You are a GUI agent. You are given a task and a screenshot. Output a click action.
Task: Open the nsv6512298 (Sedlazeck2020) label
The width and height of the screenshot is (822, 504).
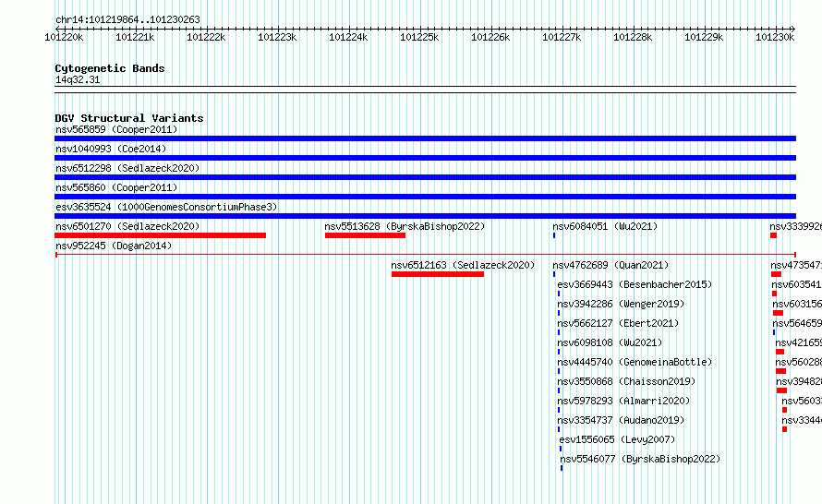127,168
